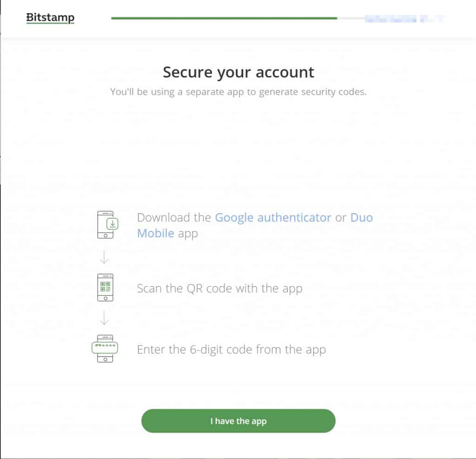Click the 'Secure your account' heading
Viewport: 476px width, 459px height.
pyautogui.click(x=238, y=72)
